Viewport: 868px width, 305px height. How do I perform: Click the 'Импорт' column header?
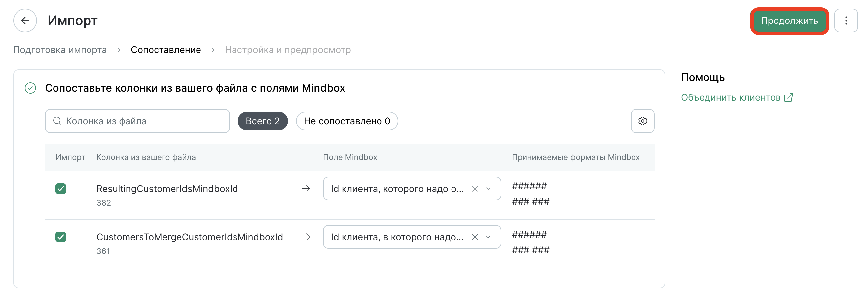(70, 157)
